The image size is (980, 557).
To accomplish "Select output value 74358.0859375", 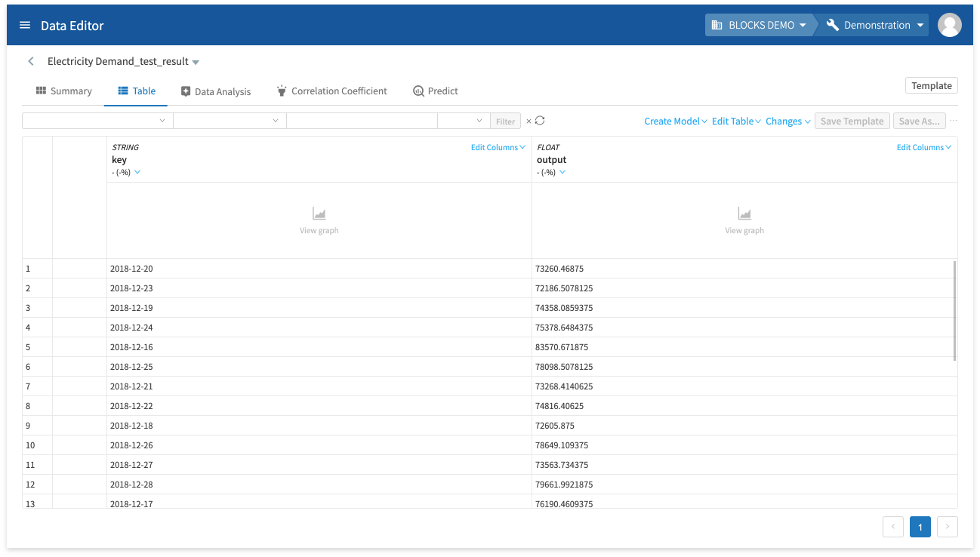I will click(x=744, y=308).
